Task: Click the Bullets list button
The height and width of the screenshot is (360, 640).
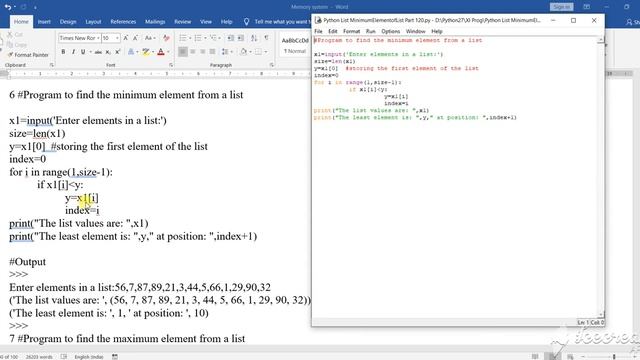Action: [182, 38]
